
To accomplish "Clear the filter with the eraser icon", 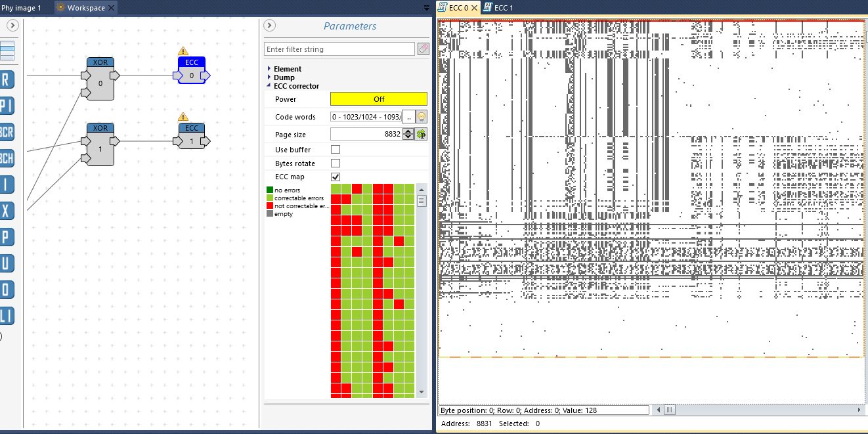I will point(423,49).
